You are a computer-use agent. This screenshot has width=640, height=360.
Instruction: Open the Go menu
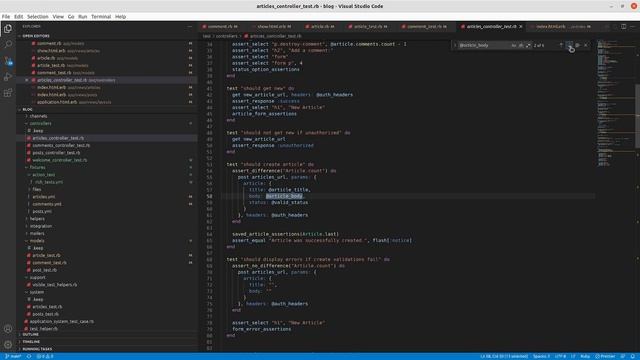click(x=71, y=17)
